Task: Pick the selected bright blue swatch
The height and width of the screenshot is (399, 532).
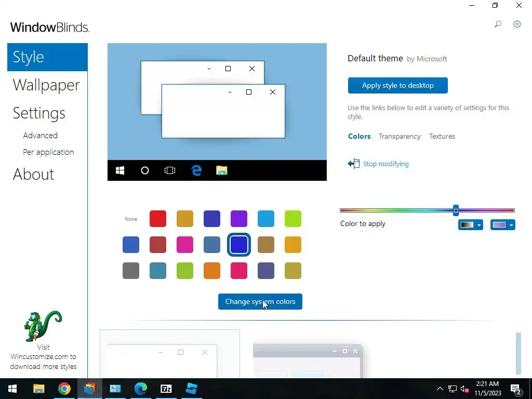Action: tap(239, 245)
